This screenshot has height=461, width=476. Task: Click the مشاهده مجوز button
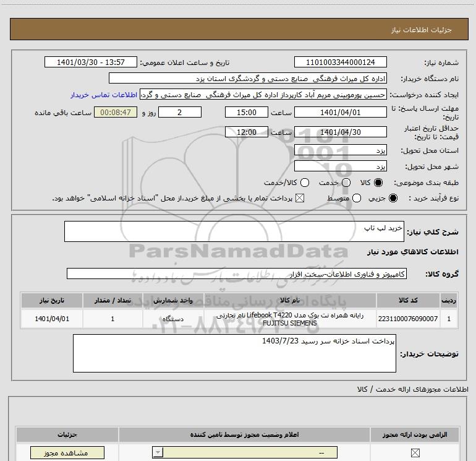pos(67,453)
